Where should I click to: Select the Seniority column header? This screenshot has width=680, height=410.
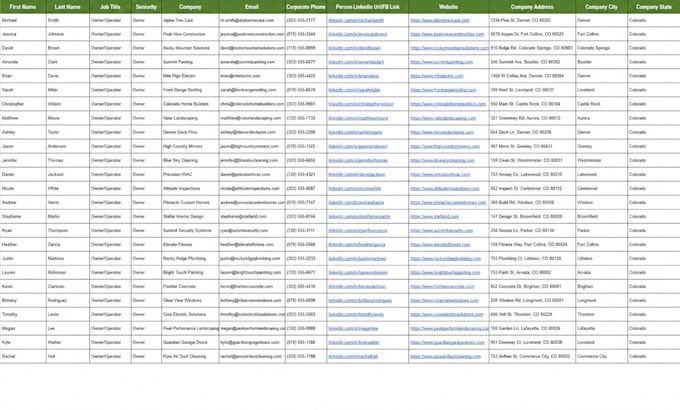146,7
